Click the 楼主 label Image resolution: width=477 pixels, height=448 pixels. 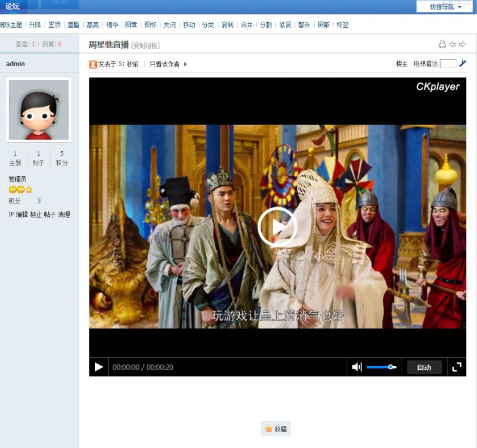coord(402,63)
